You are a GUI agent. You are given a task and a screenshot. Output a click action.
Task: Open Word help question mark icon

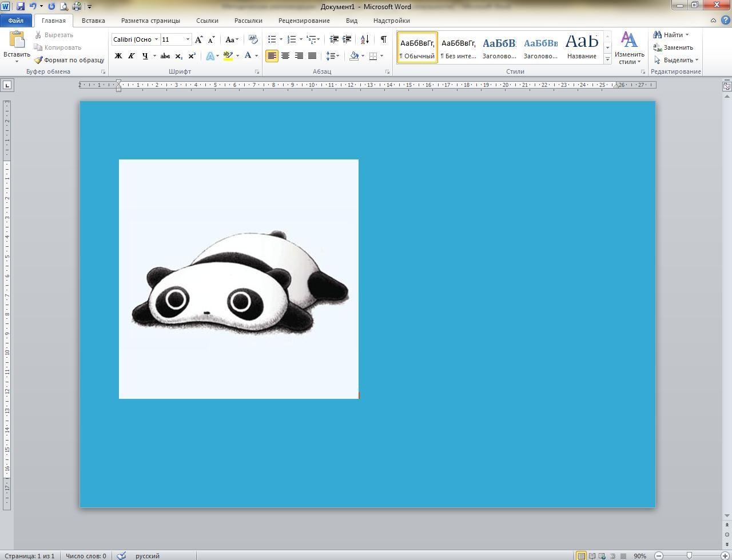pos(725,20)
